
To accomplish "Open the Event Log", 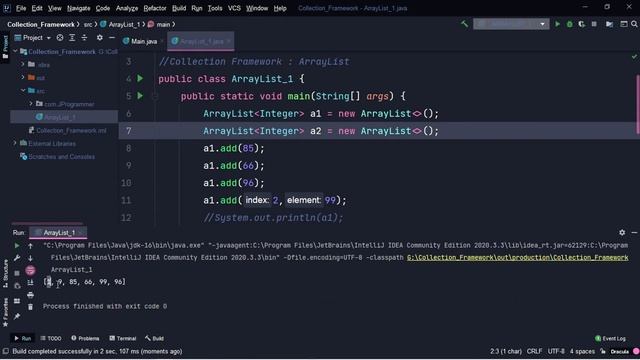I will [610, 338].
